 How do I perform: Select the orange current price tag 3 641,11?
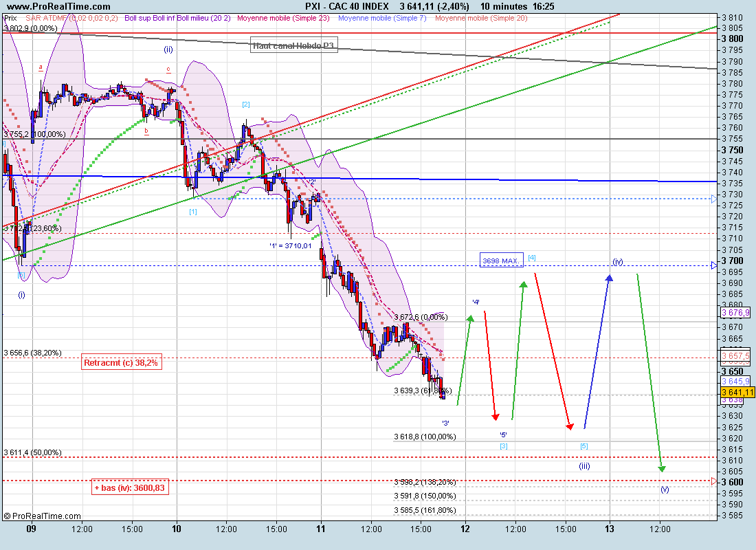pyautogui.click(x=737, y=391)
